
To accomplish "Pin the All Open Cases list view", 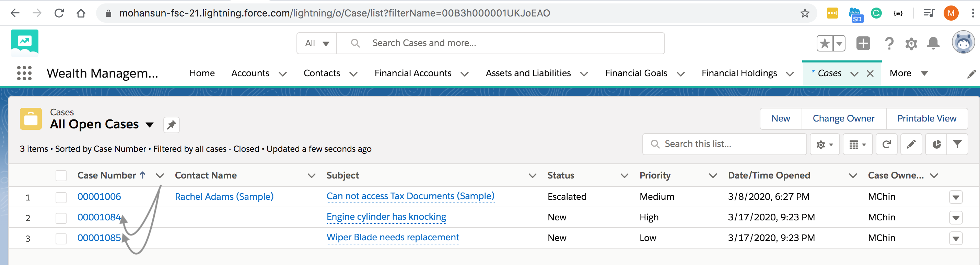I will pyautogui.click(x=171, y=125).
